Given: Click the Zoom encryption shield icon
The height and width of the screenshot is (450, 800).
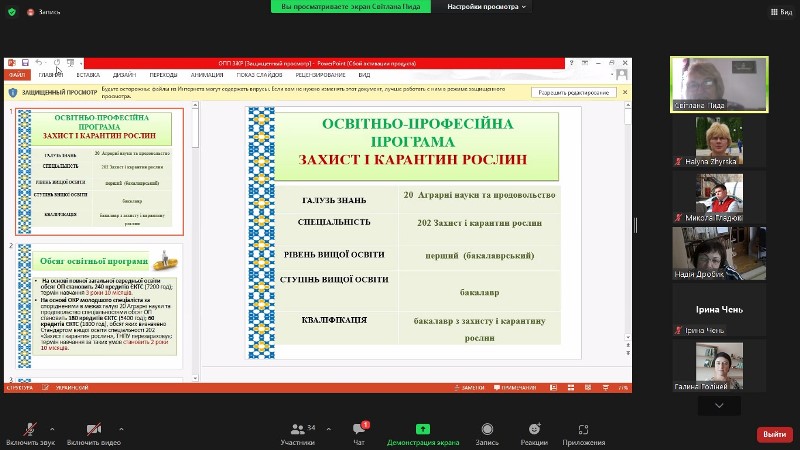Looking at the screenshot, I should [12, 12].
